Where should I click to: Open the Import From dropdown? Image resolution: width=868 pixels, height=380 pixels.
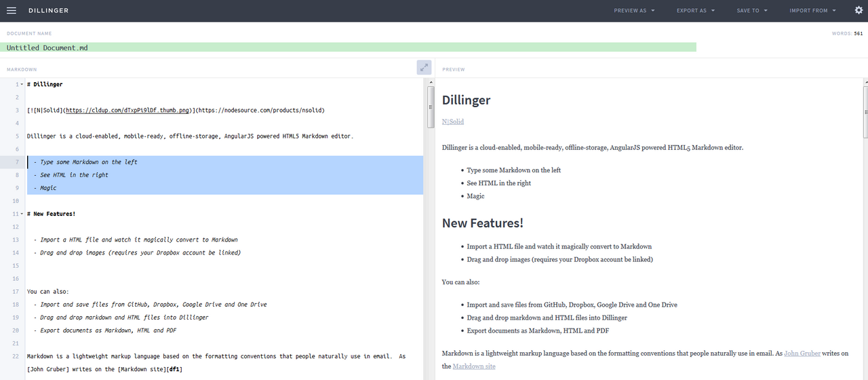tap(812, 11)
